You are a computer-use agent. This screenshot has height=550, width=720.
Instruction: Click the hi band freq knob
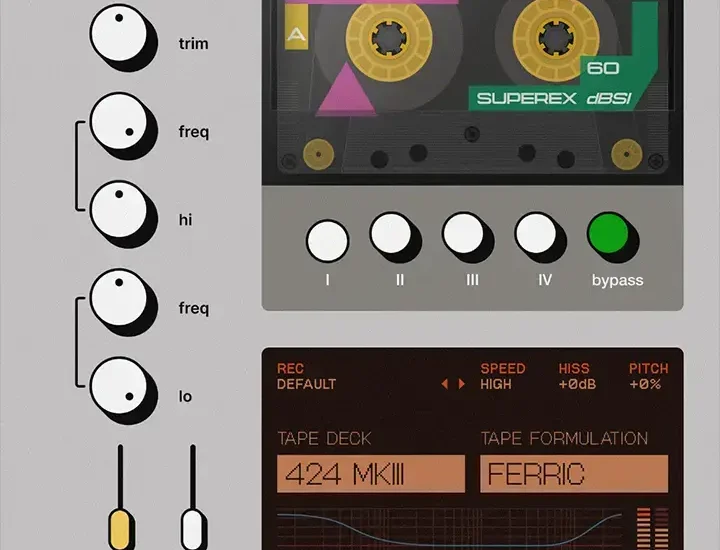coord(119,121)
